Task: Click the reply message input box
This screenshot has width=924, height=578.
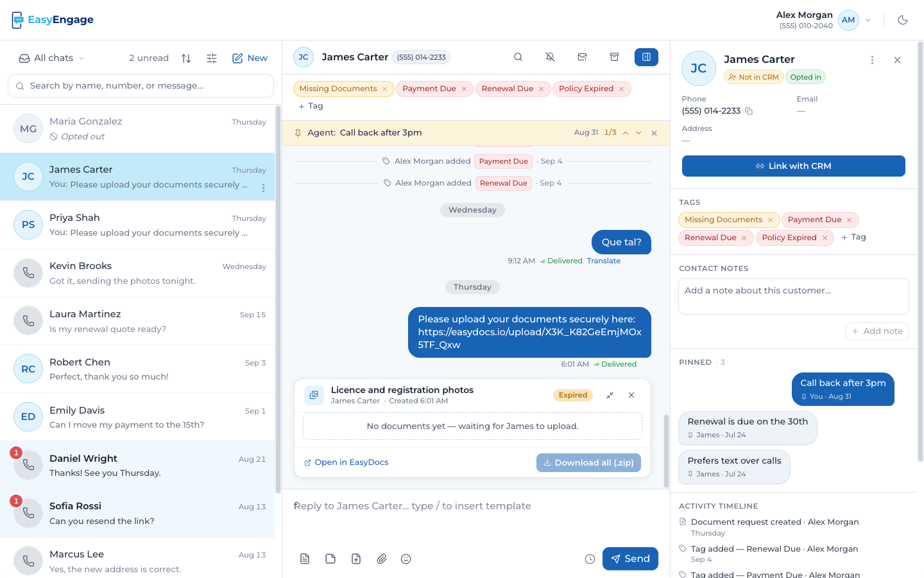Action: (x=475, y=516)
